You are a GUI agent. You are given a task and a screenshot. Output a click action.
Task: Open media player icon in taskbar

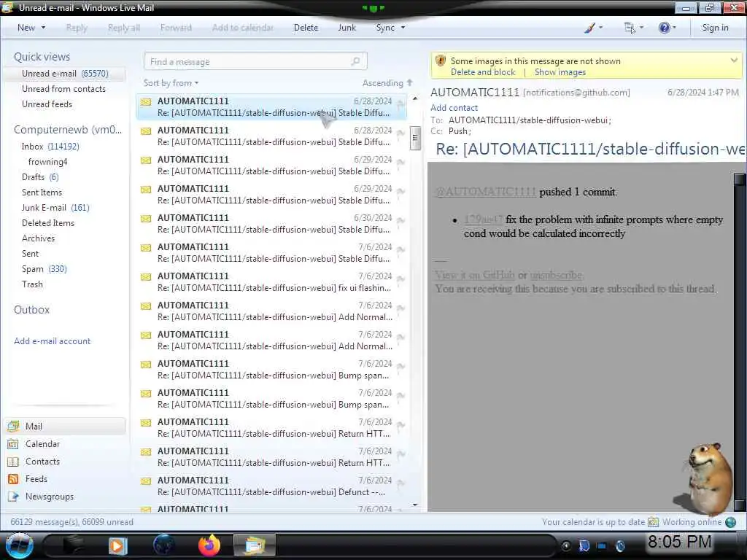(117, 545)
